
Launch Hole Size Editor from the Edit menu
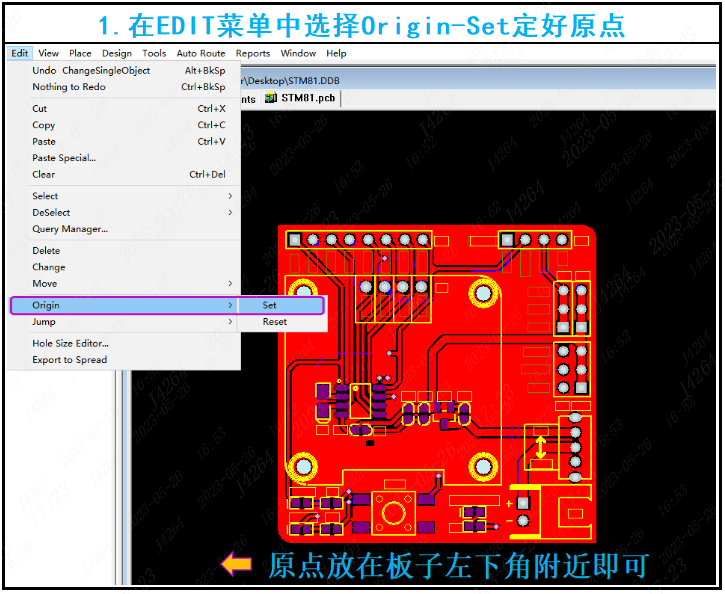70,343
